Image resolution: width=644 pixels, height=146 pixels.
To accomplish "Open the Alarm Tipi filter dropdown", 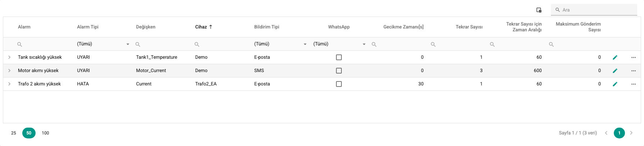I will tap(128, 44).
